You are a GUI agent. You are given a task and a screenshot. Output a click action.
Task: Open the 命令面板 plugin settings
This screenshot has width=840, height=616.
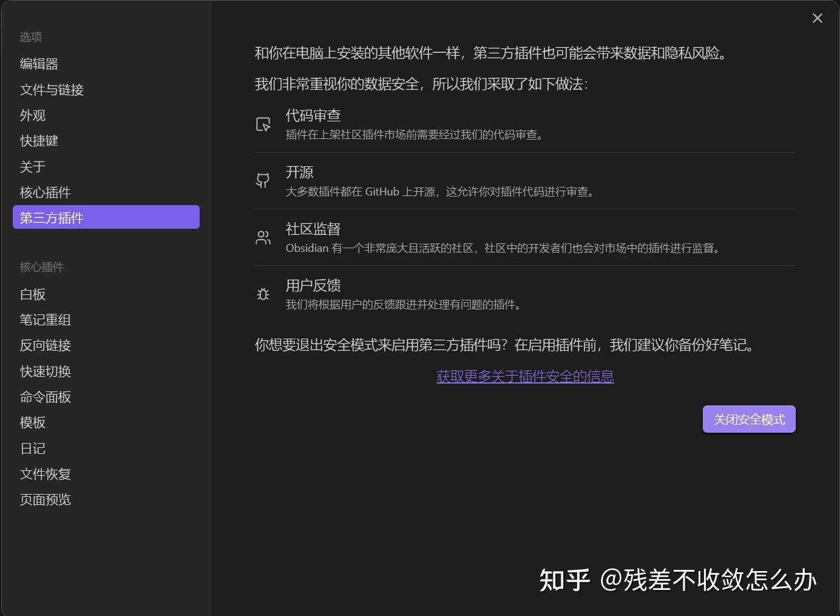pos(106,397)
